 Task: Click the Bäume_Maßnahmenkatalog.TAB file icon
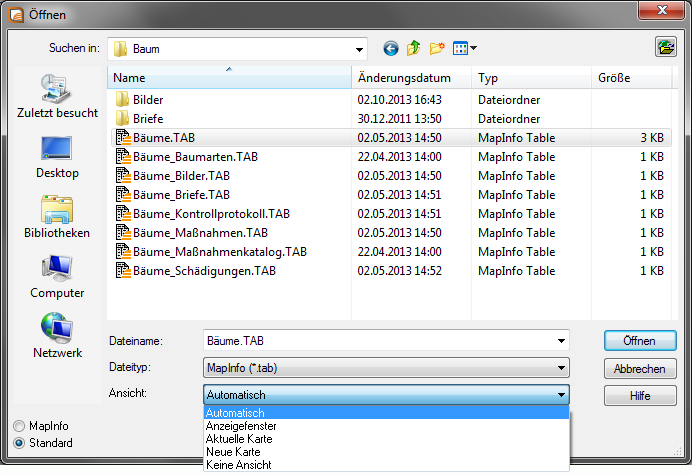point(123,251)
